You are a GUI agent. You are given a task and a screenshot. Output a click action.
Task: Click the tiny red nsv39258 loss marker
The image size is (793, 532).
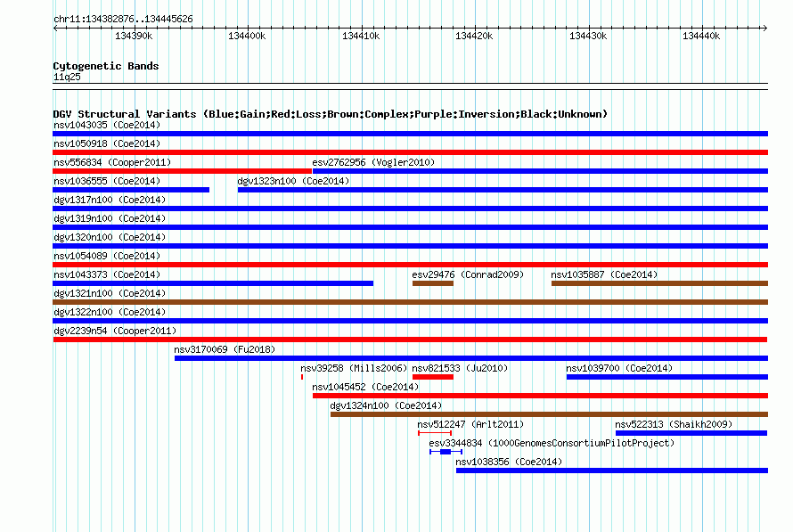(302, 377)
